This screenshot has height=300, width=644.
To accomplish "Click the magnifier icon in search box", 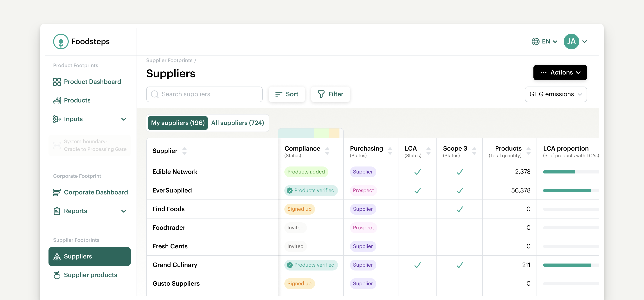I will pos(155,94).
